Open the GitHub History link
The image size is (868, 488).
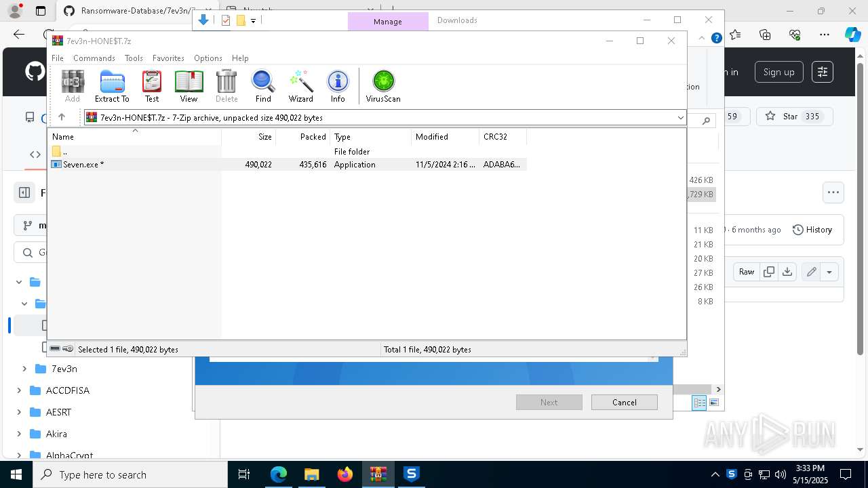812,230
